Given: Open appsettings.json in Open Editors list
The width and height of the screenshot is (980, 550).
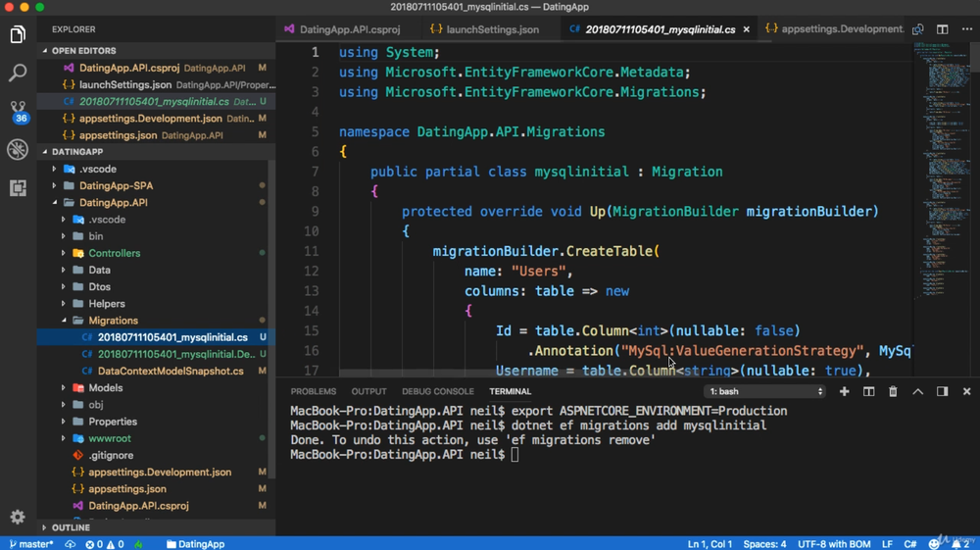Looking at the screenshot, I should (156, 135).
